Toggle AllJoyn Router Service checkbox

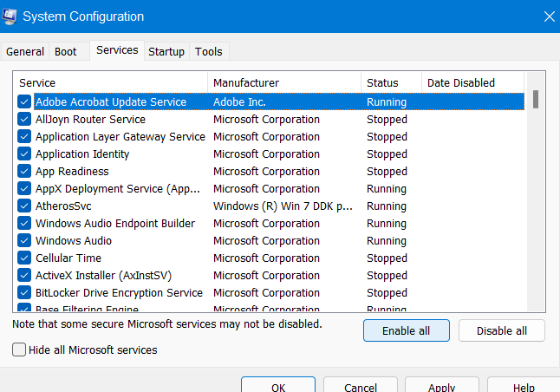24,120
